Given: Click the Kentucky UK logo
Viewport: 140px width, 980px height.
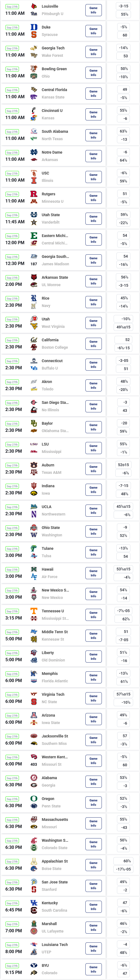Looking at the screenshot, I should (34, 903).
